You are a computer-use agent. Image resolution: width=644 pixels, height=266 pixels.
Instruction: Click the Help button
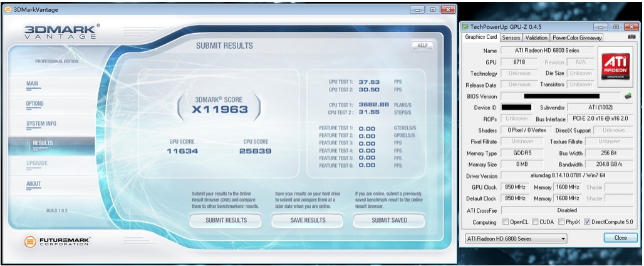[x=422, y=46]
